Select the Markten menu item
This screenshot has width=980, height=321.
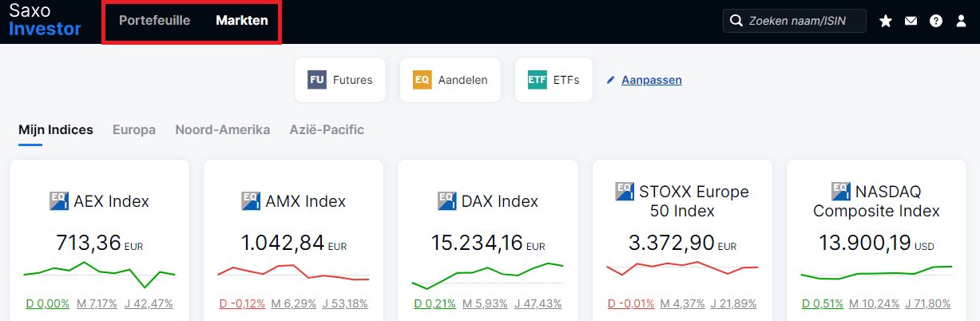pos(242,20)
